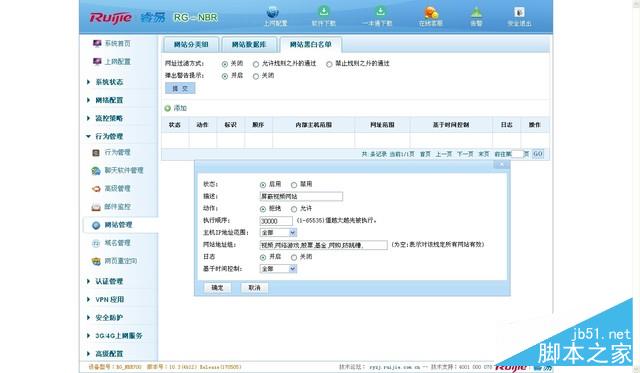The width and height of the screenshot is (640, 373).
Task: Open the 主机IP地址范围 dropdown
Action: pyautogui.click(x=278, y=233)
